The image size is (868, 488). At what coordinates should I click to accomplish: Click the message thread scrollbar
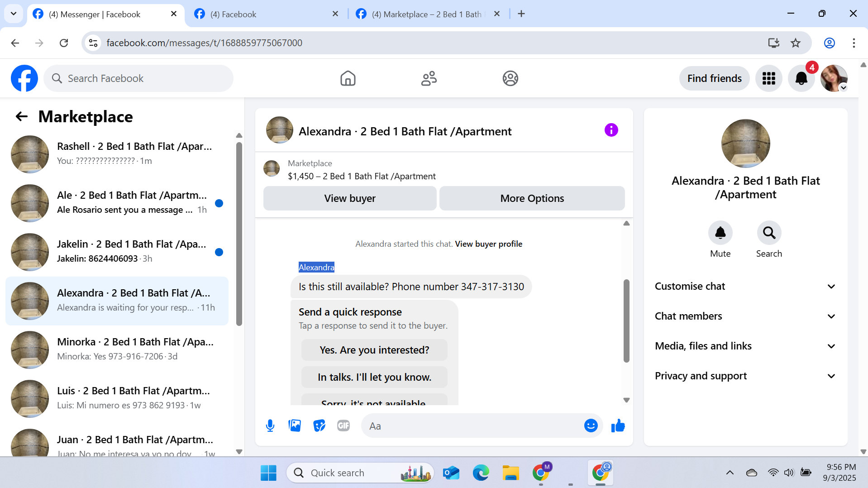pyautogui.click(x=626, y=321)
